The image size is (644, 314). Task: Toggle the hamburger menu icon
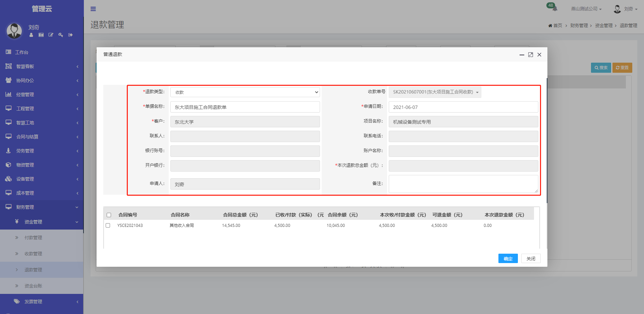coord(93,9)
